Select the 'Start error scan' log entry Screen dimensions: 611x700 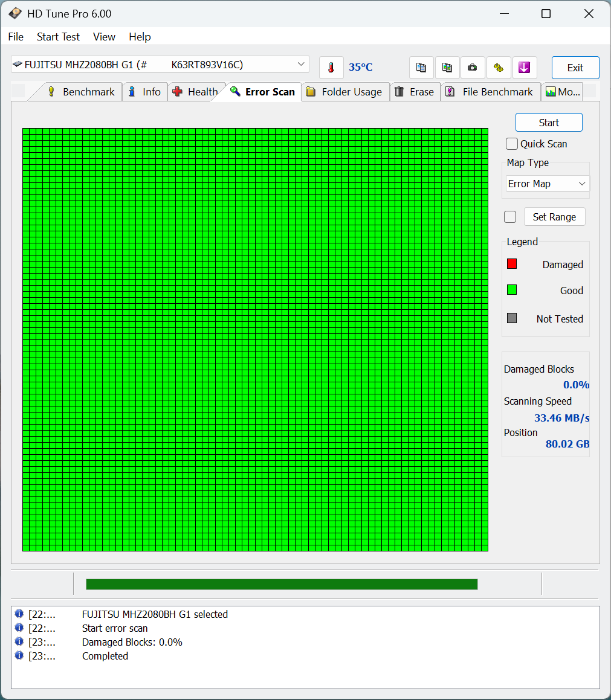(x=115, y=628)
